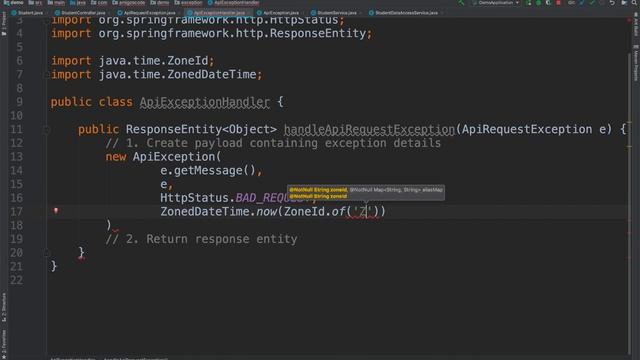Click the Search Everywhere magnifier icon
Viewport: 640px width, 360px height.
pyautogui.click(x=634, y=3)
